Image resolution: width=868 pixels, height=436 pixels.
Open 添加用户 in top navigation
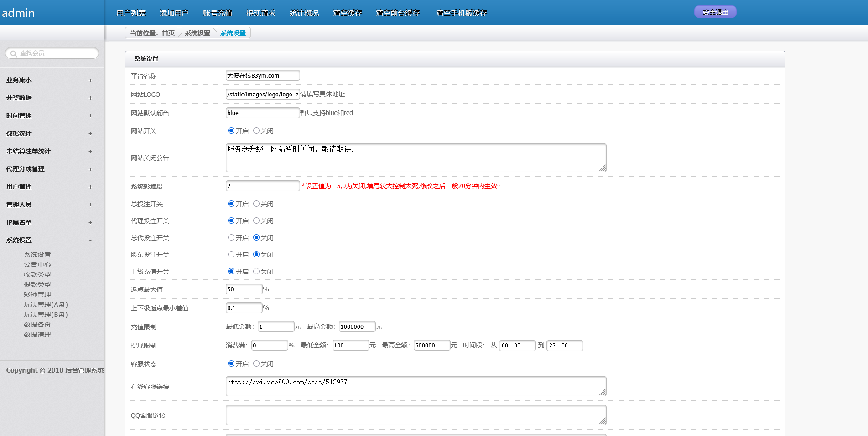coord(174,13)
